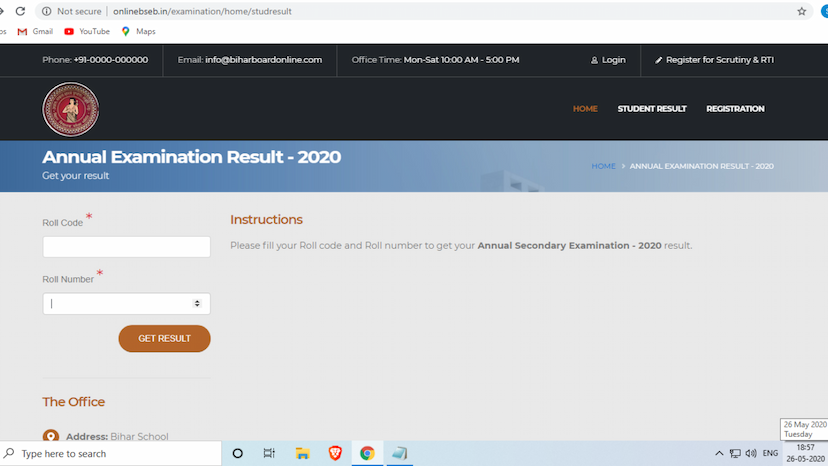Click the Roll Number spinner arrows
Viewport: 828px width, 466px height.
click(x=197, y=303)
